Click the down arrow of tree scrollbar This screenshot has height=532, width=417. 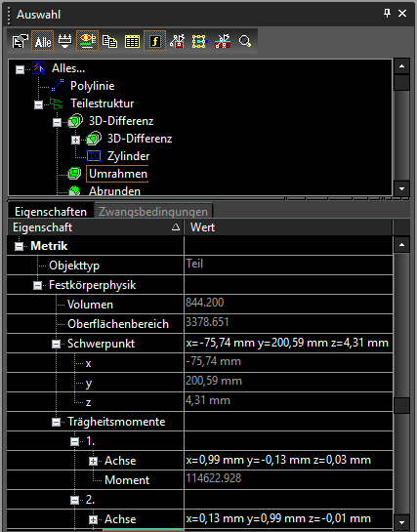[401, 188]
